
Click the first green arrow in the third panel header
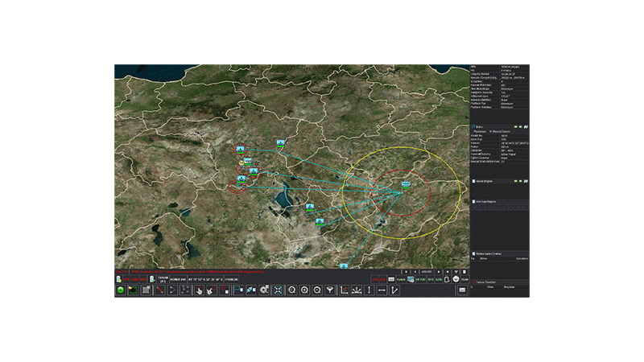pyautogui.click(x=516, y=181)
